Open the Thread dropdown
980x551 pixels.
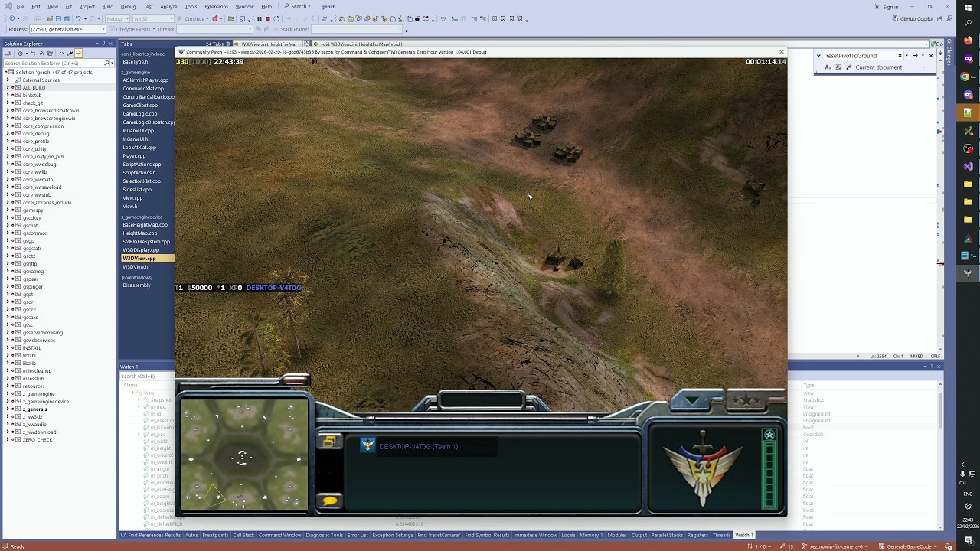214,29
